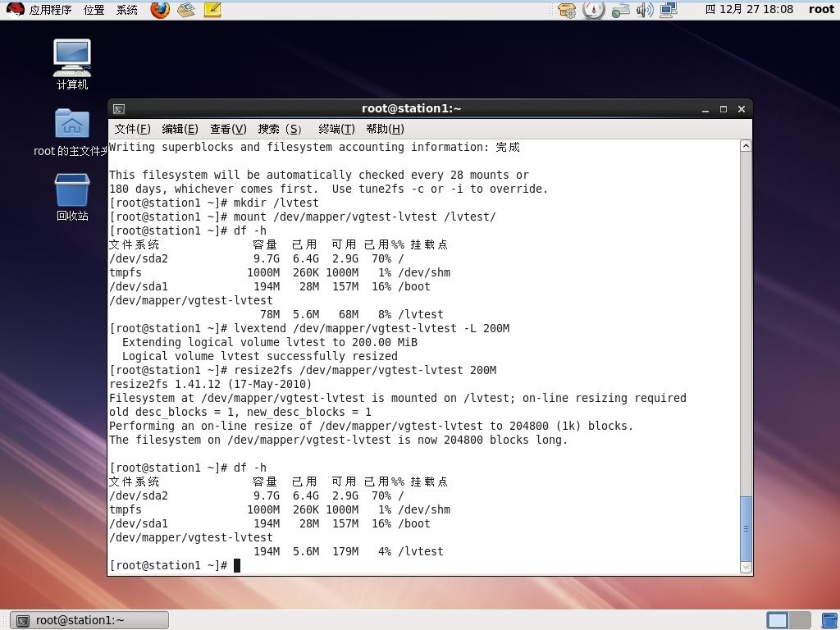Open the 系统 system menu

[x=127, y=10]
